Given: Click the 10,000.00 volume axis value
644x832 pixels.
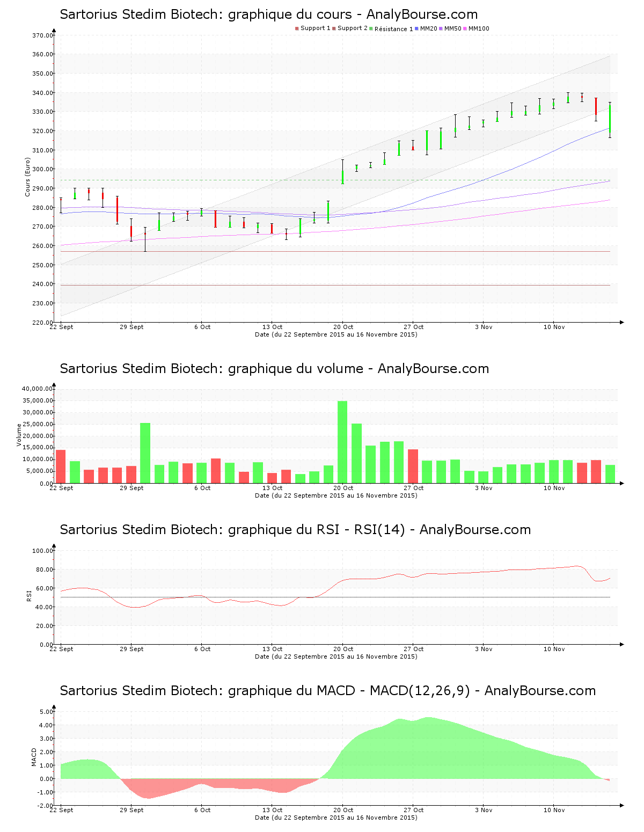Looking at the screenshot, I should tap(38, 459).
